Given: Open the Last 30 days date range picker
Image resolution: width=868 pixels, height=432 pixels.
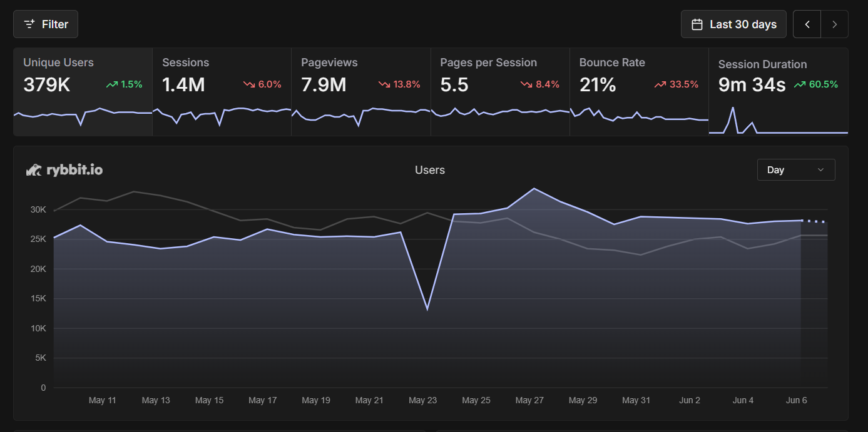Looking at the screenshot, I should pos(733,24).
